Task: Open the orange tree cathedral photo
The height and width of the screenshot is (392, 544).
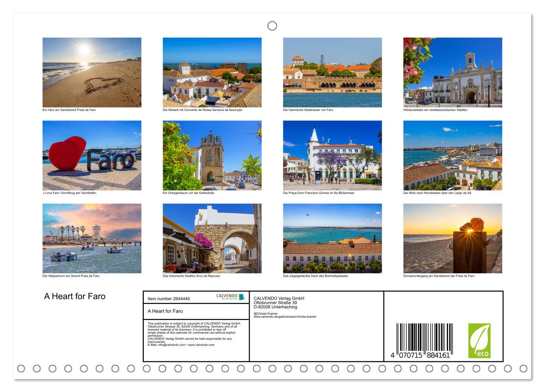Action: (x=212, y=155)
